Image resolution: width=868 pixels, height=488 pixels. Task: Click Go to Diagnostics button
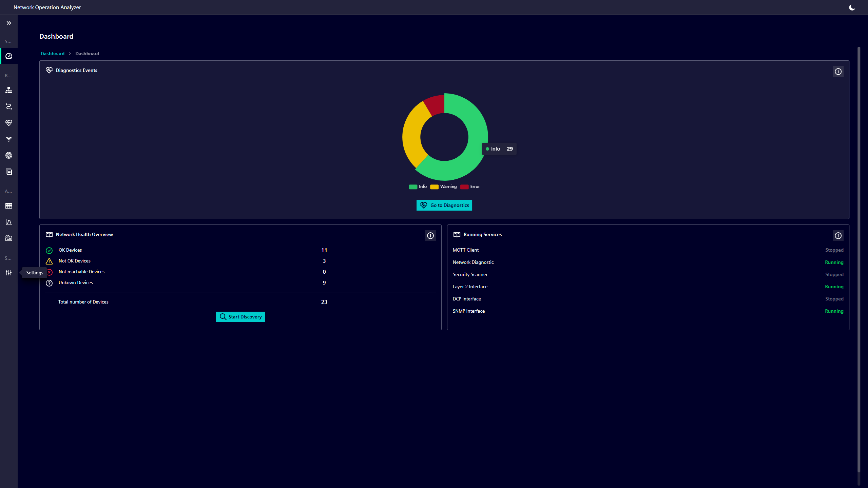click(x=444, y=205)
